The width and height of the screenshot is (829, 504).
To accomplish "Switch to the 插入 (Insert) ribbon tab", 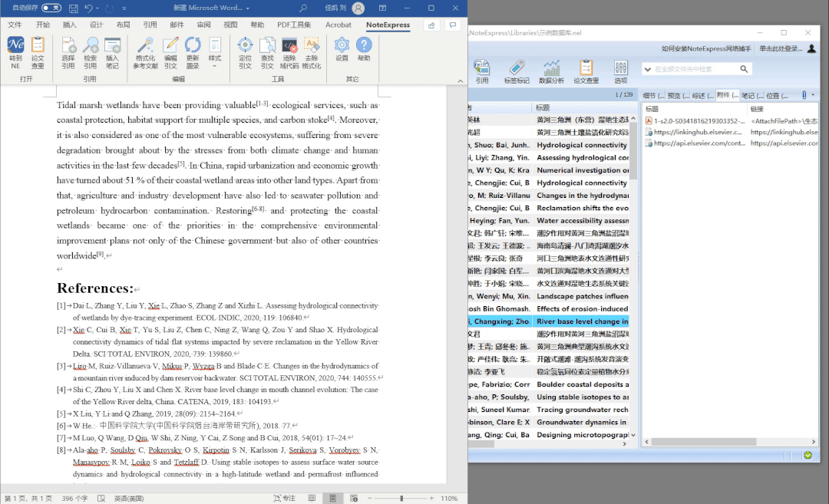I will (x=70, y=25).
